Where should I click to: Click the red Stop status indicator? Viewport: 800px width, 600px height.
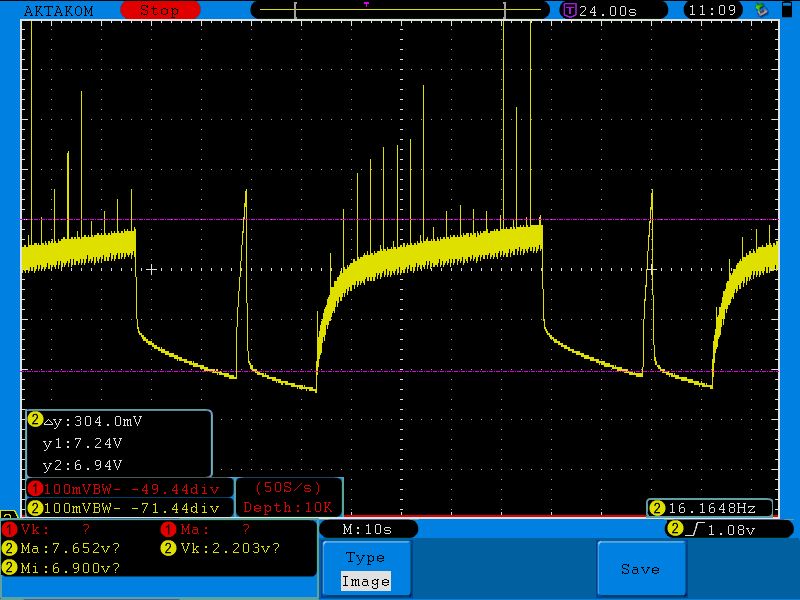point(158,10)
